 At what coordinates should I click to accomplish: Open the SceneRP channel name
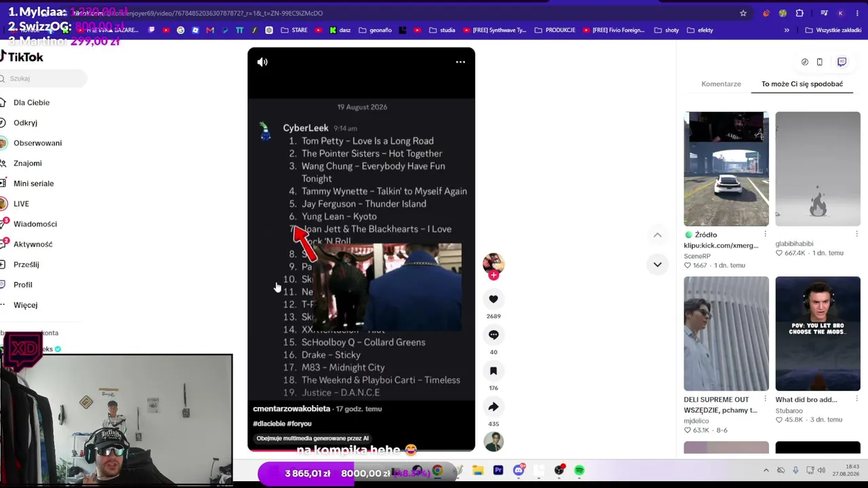(697, 256)
